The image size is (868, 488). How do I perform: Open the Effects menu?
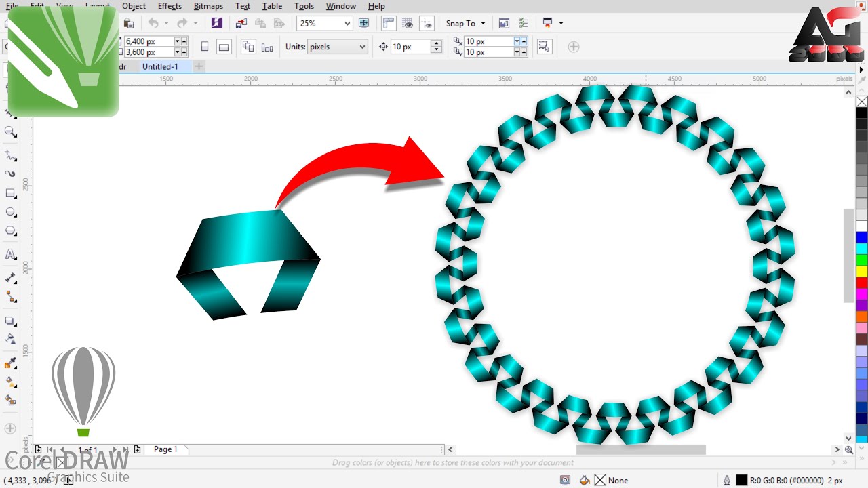pyautogui.click(x=170, y=6)
